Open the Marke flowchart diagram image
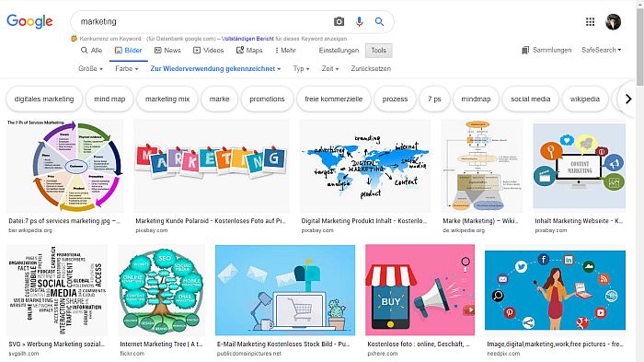This screenshot has width=644, height=362. (x=482, y=166)
